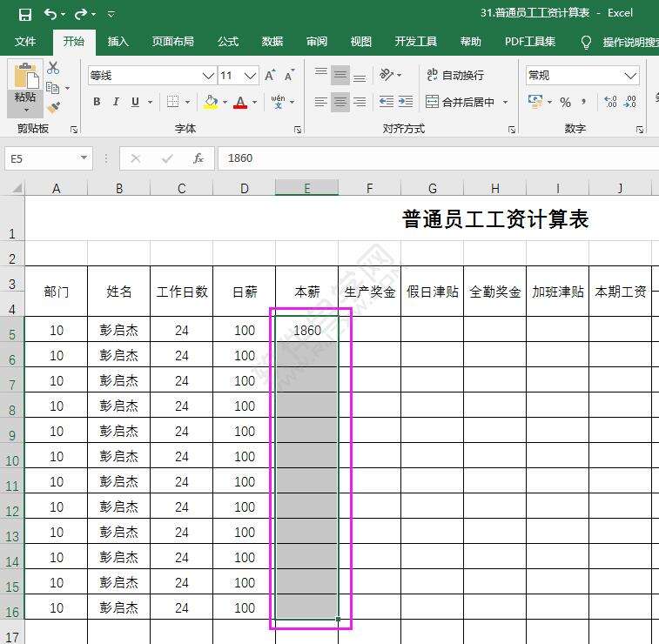Screen dimensions: 659x644
Task: Switch to the 公式 tab
Action: pyautogui.click(x=228, y=42)
